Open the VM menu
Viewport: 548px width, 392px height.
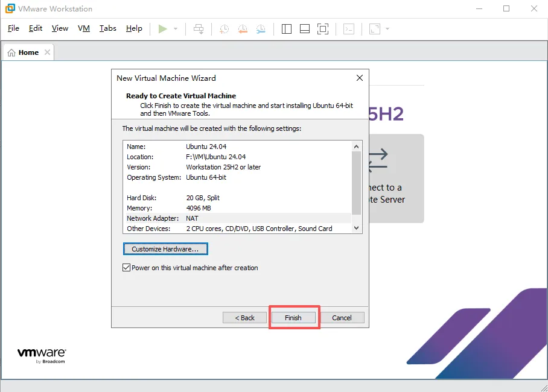tap(84, 28)
